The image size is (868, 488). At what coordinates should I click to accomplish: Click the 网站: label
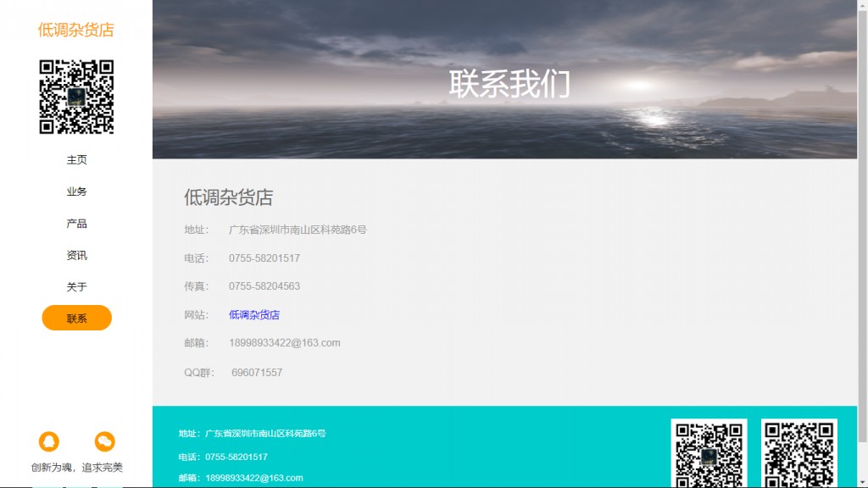[197, 315]
